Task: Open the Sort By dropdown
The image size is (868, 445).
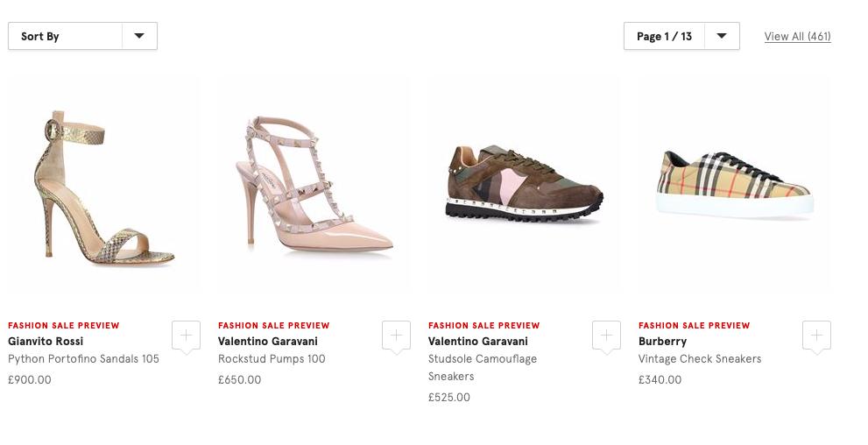Action: click(65, 36)
